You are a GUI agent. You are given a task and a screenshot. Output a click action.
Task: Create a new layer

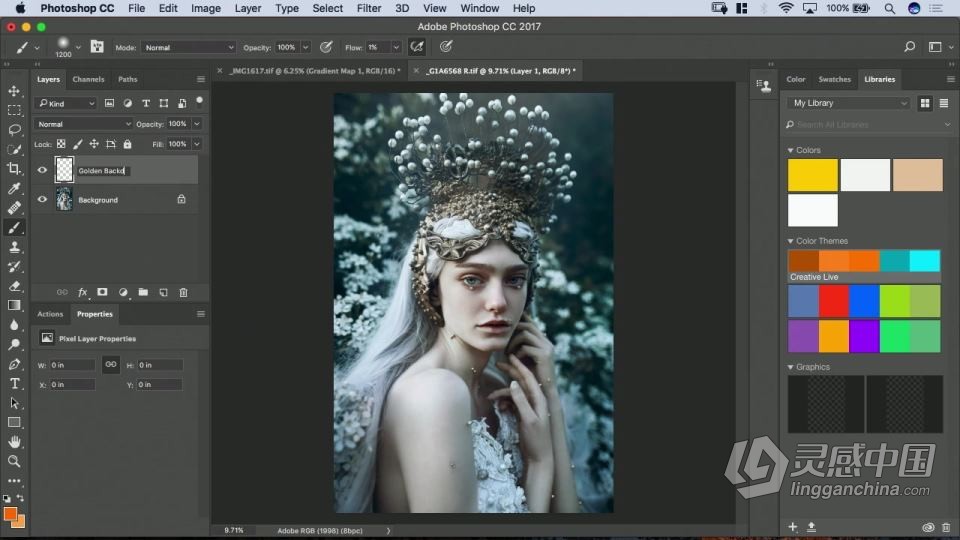tap(163, 293)
